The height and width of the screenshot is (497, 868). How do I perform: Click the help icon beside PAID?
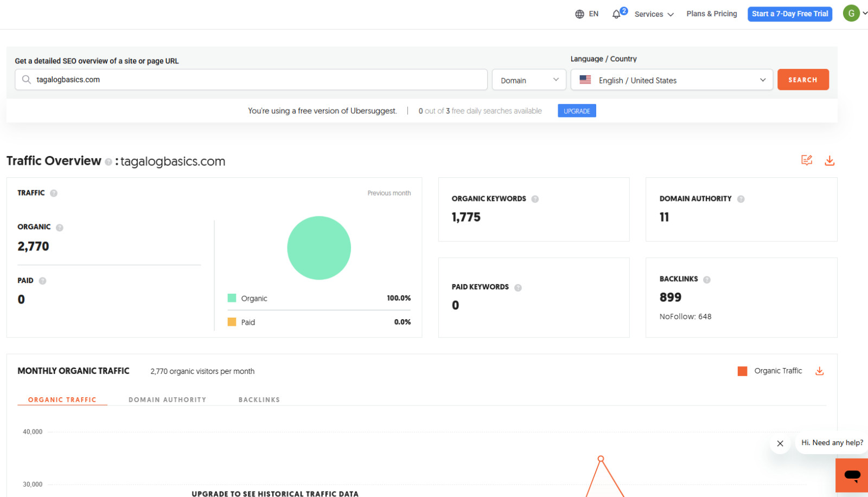tap(42, 281)
